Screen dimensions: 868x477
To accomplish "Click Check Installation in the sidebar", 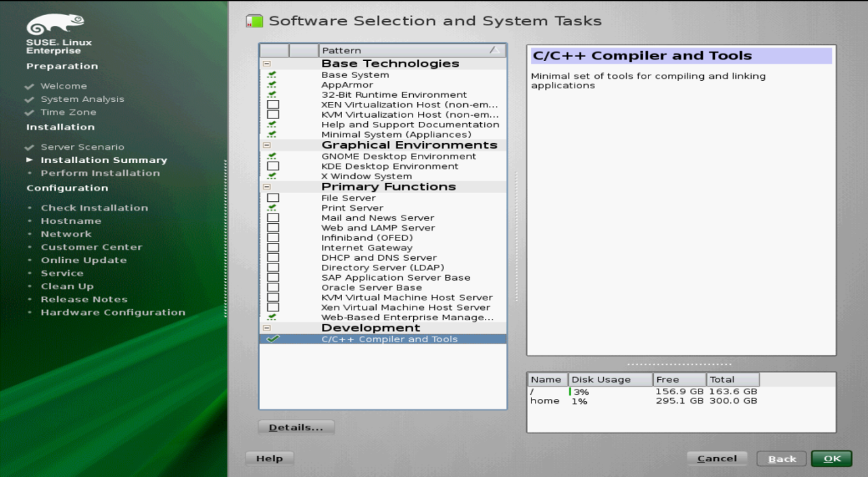I will 94,208.
